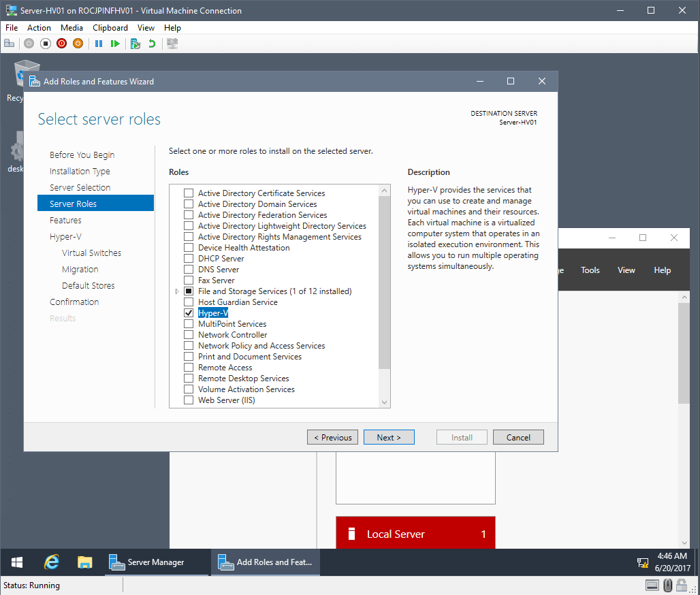Viewport: 700px width, 595px height.
Task: Uncheck the Hyper-V role
Action: point(189,313)
